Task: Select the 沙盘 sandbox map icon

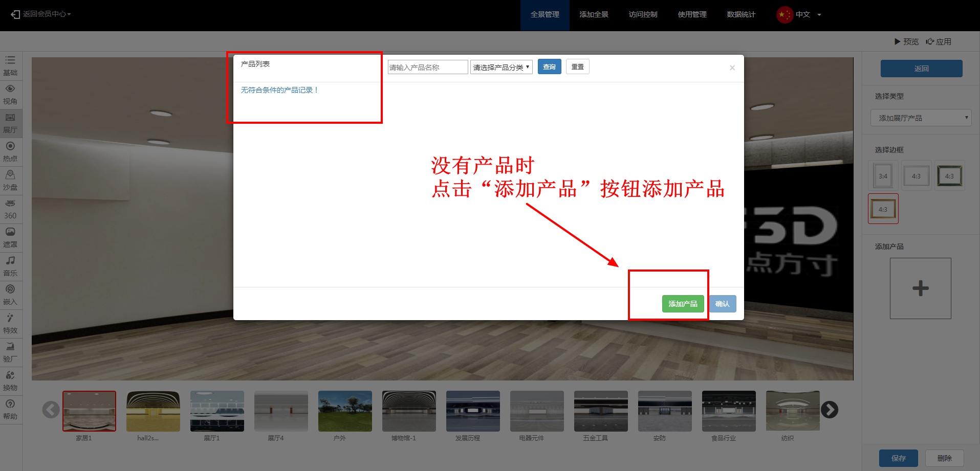Action: pos(10,180)
